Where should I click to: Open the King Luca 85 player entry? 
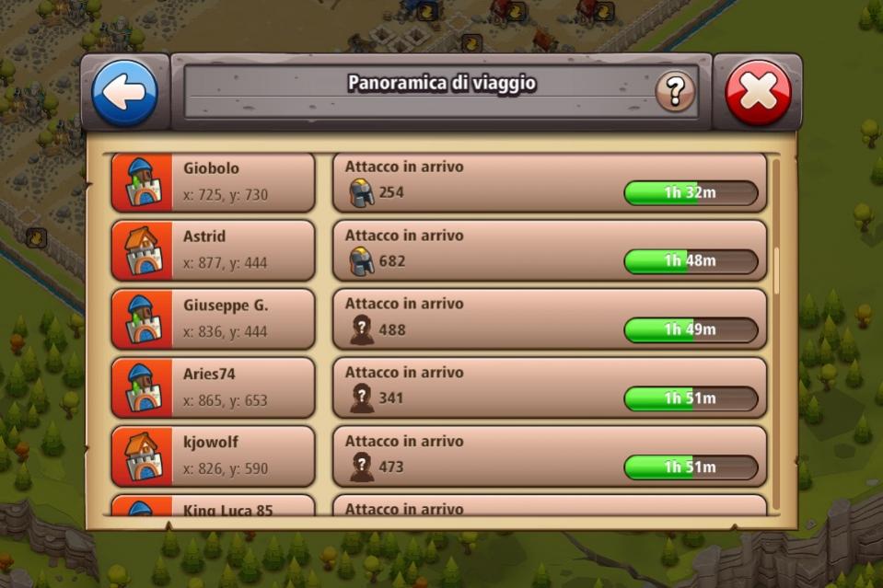coord(213,505)
